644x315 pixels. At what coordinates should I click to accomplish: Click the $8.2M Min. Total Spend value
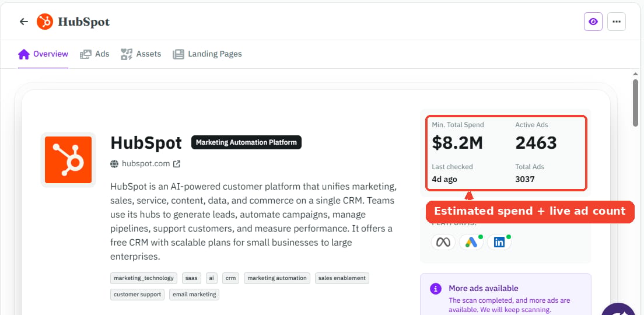tap(457, 142)
